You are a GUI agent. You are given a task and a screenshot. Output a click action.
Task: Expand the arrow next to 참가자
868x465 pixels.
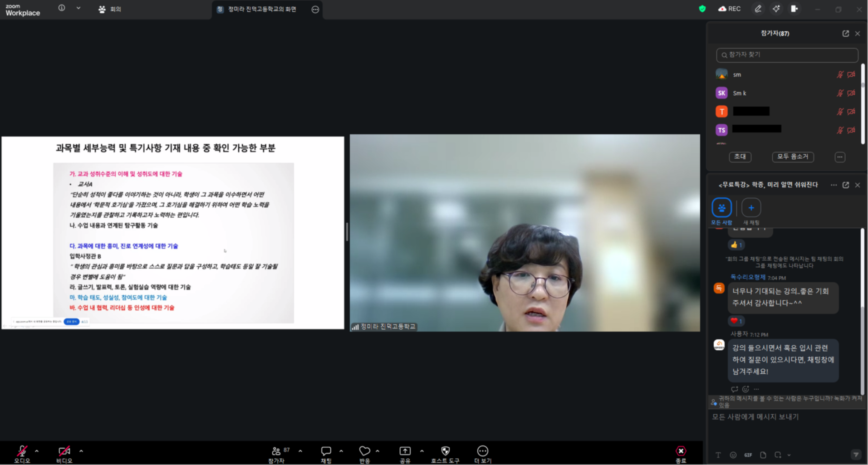[x=300, y=451]
